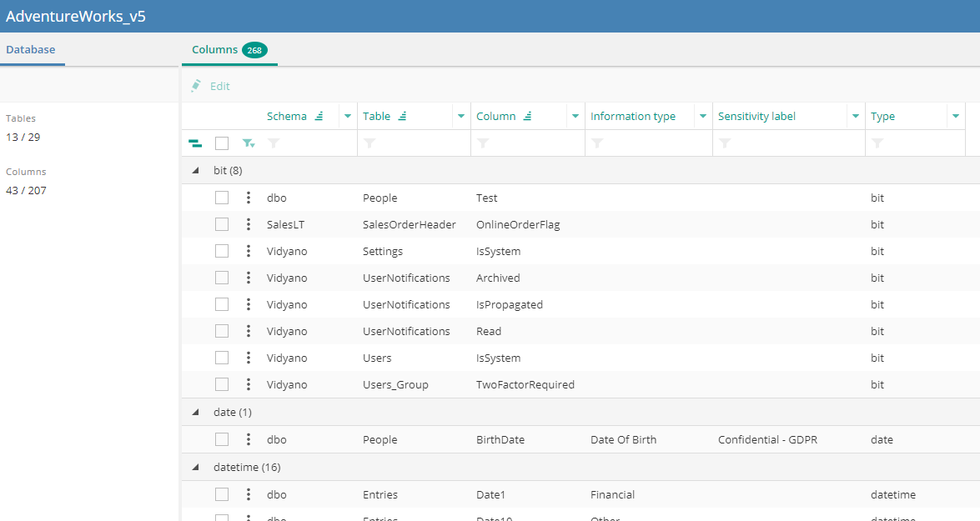This screenshot has width=980, height=521.
Task: Switch to the Columns tab
Action: 229,49
